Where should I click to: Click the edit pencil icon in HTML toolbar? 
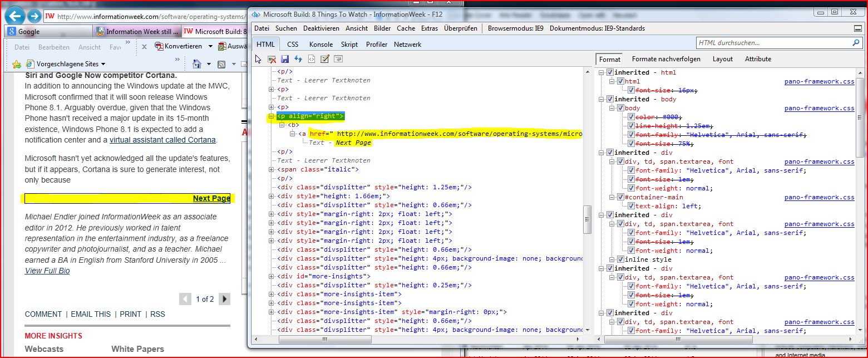pyautogui.click(x=325, y=59)
